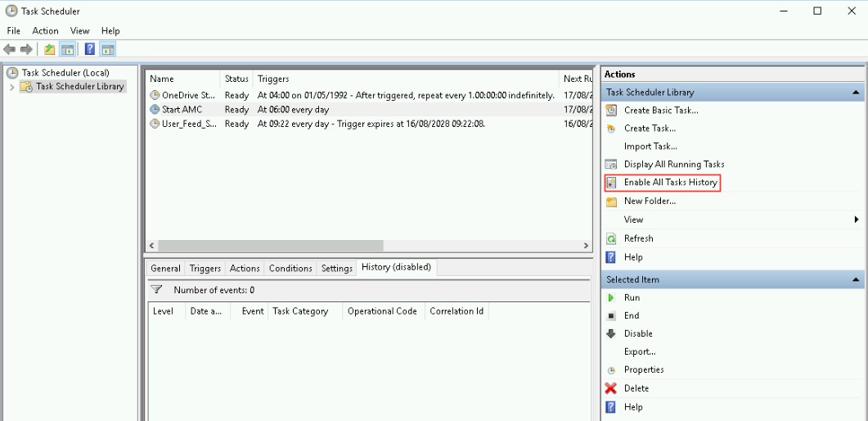
Task: Click the green Run icon
Action: (611, 298)
